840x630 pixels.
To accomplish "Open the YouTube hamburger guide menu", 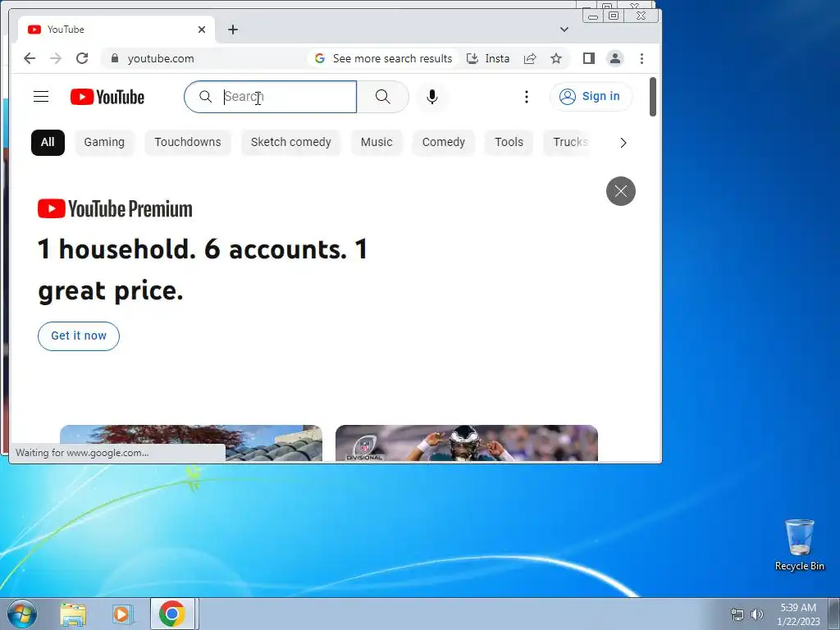I will 41,97.
